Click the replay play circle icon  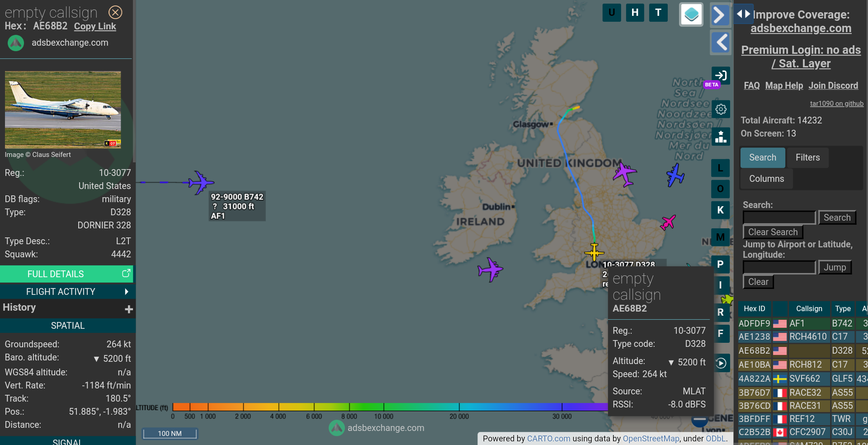(x=722, y=363)
